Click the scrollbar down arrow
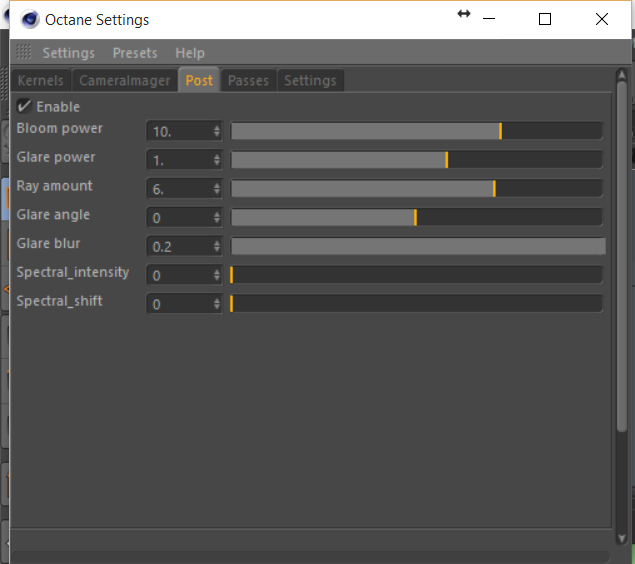 [622, 538]
